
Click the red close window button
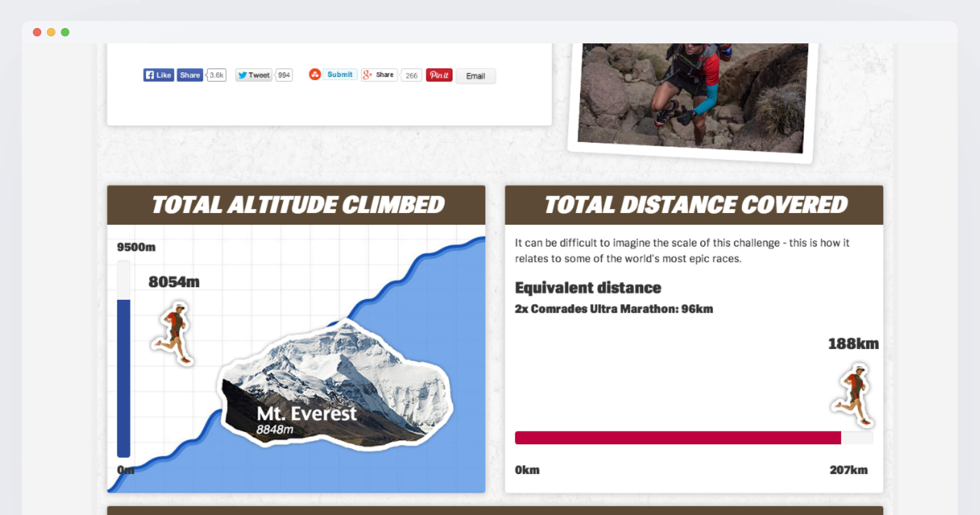click(37, 32)
